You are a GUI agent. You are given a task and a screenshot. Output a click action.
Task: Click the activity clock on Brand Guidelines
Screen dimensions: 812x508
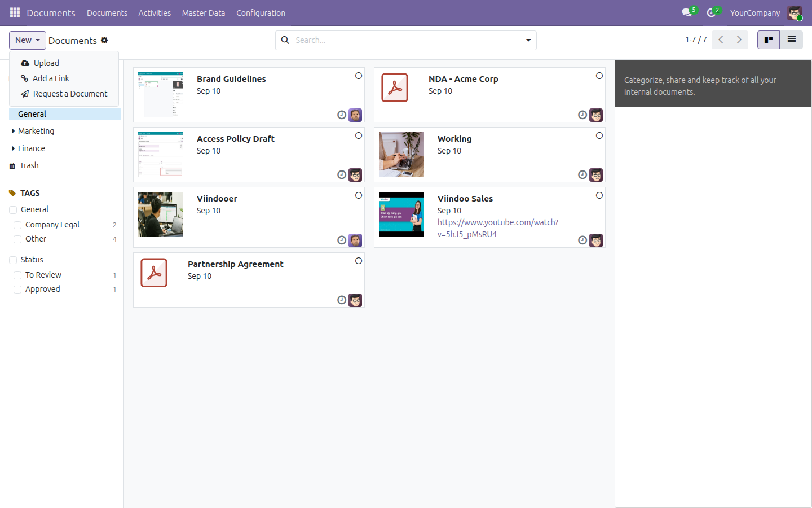click(x=342, y=115)
